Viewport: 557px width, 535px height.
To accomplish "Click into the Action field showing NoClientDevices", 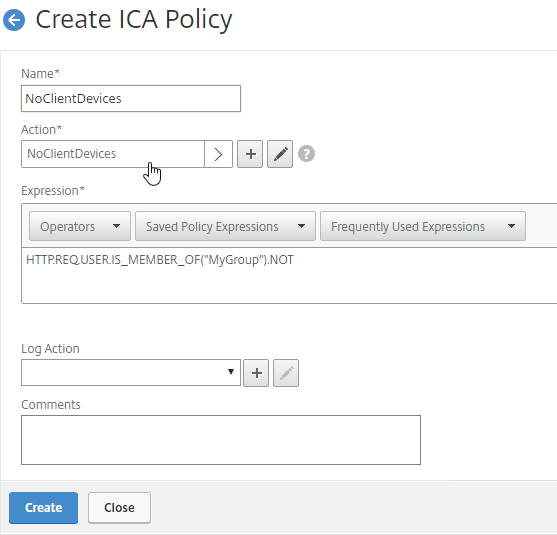I will click(x=113, y=154).
